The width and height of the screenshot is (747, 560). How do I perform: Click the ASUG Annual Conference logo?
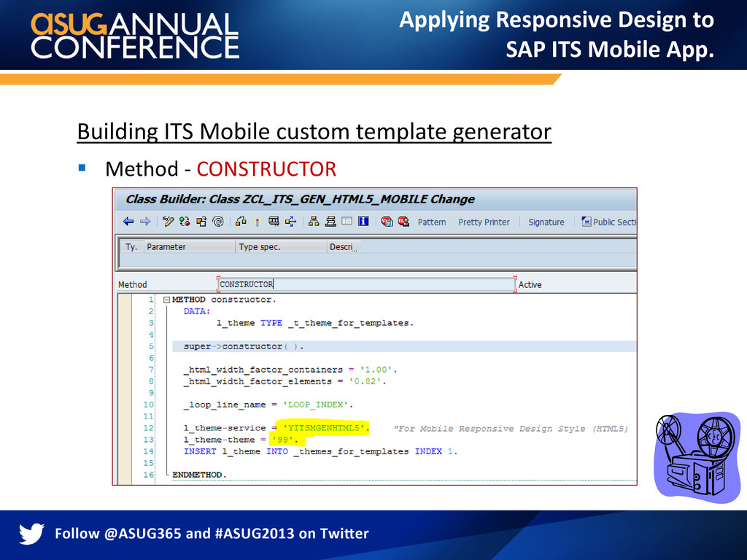tap(135, 36)
